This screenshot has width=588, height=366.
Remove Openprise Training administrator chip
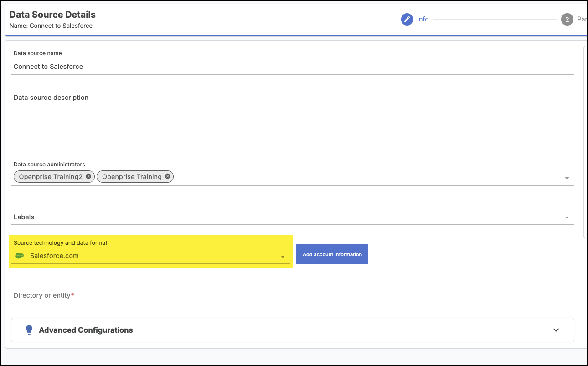167,176
